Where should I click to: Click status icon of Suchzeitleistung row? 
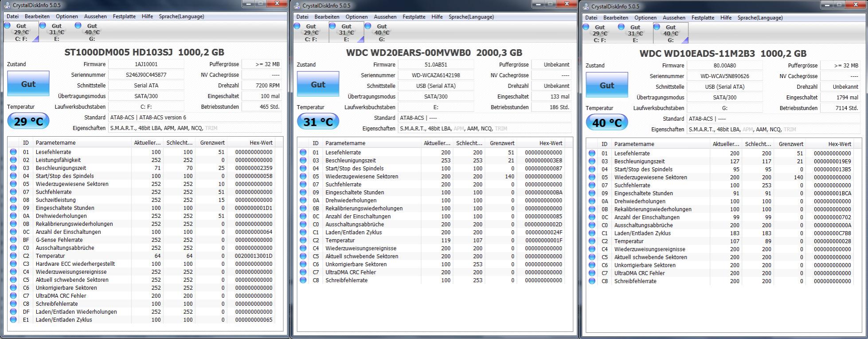13,200
